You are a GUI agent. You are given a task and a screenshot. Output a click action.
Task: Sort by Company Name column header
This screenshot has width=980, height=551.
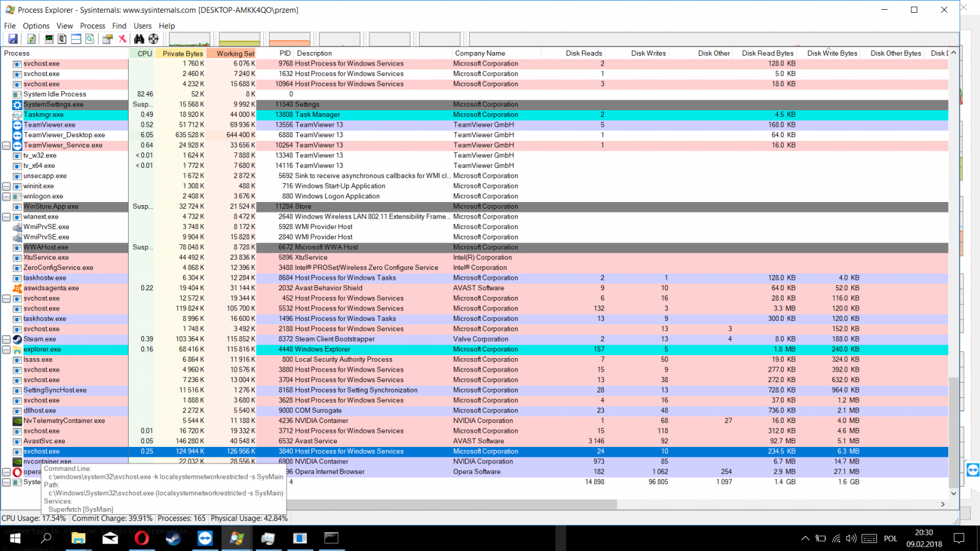[496, 53]
